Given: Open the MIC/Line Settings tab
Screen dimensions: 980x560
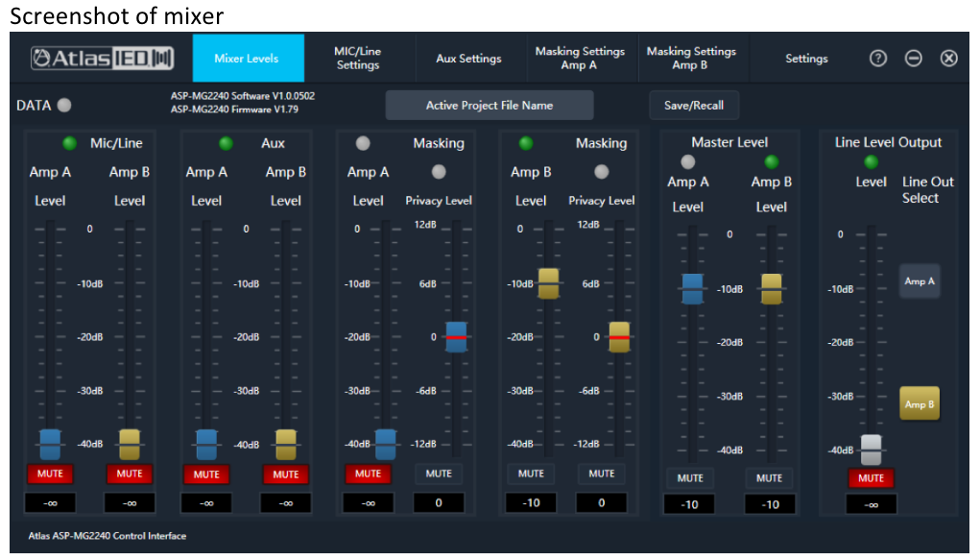Looking at the screenshot, I should [358, 59].
